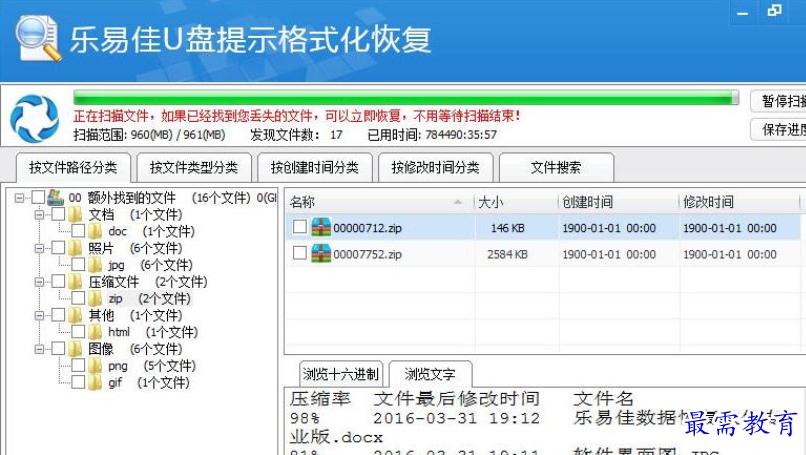The image size is (806, 455).
Task: Click the png folder icon
Action: (95, 366)
